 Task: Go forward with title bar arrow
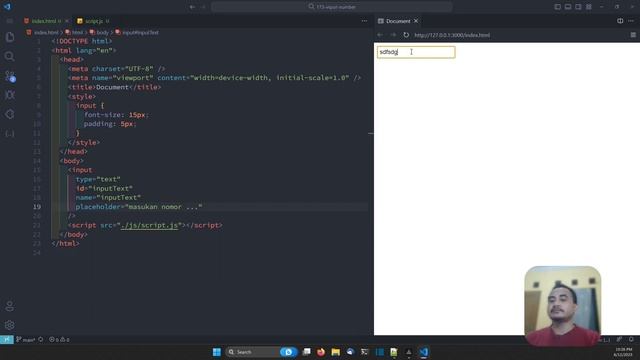point(203,7)
